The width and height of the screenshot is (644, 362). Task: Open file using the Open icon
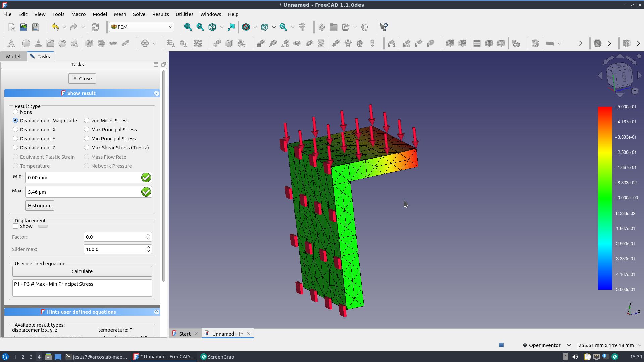click(x=23, y=27)
